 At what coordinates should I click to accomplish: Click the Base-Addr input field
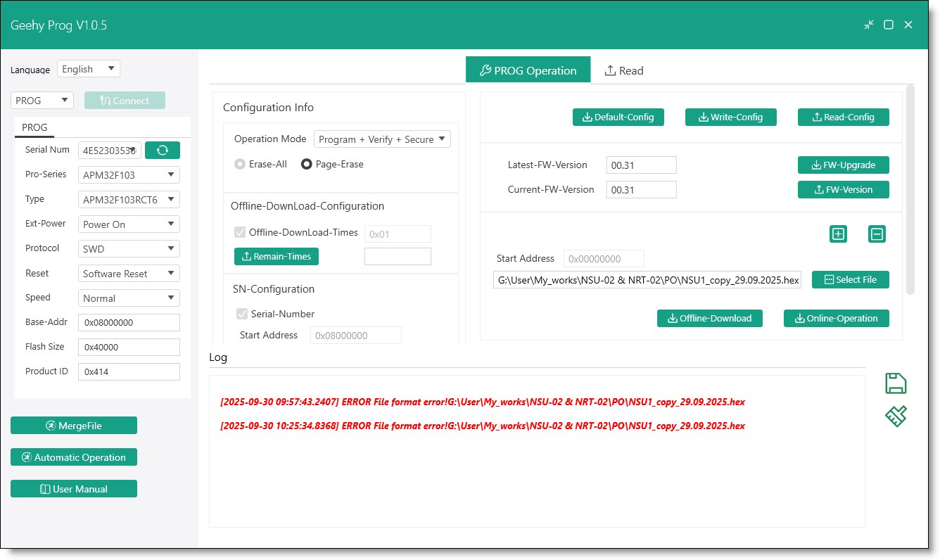coord(129,322)
